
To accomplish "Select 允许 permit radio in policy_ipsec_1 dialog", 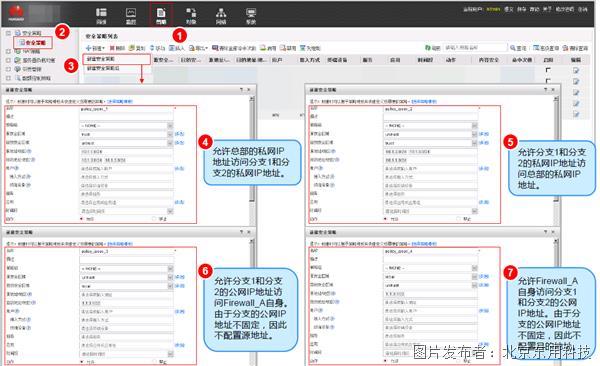I will click(x=82, y=219).
